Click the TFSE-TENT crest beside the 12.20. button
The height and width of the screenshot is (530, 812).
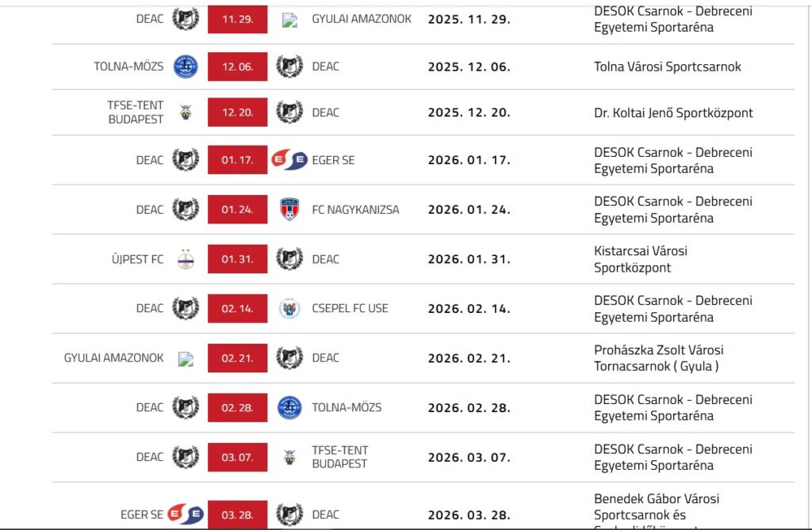(186, 112)
